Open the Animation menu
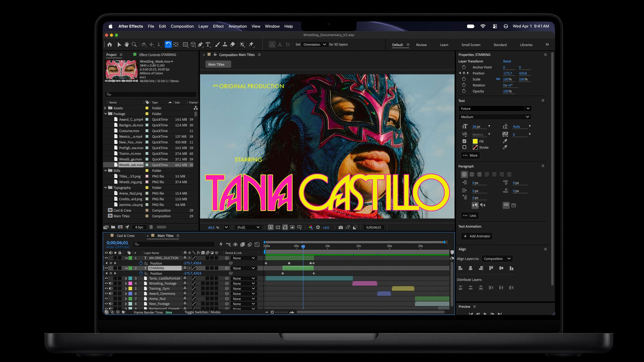Screen dimensions: 644x362 (237, 26)
